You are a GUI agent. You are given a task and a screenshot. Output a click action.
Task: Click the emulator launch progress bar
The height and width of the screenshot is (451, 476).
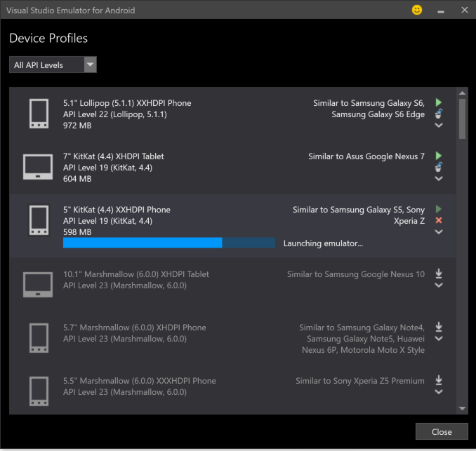168,243
